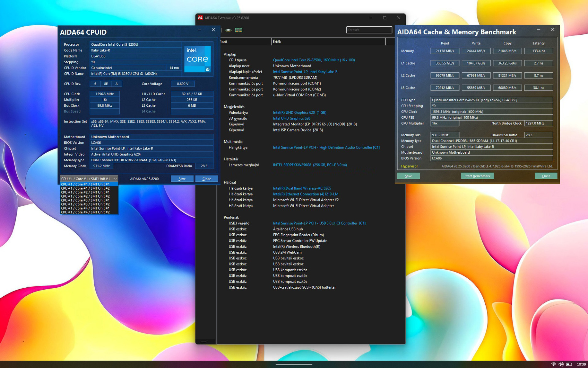Click the Memory Read value 21138 MB/s
The image size is (588, 368).
445,51
